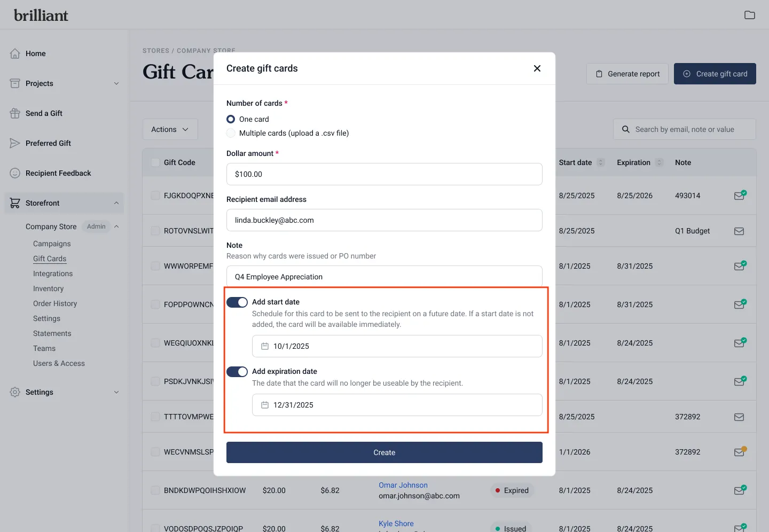Open Gift Cards in the sidebar menu
This screenshot has width=769, height=532.
point(50,259)
